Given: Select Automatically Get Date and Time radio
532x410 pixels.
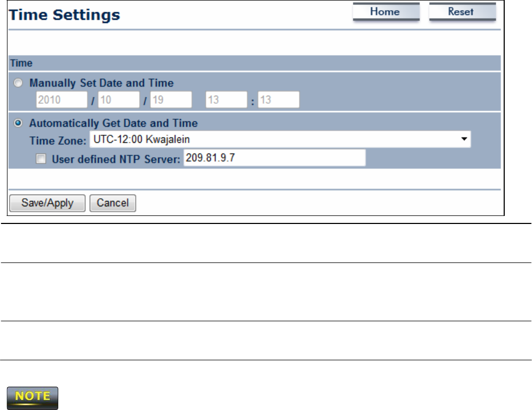Looking at the screenshot, I should (x=18, y=123).
